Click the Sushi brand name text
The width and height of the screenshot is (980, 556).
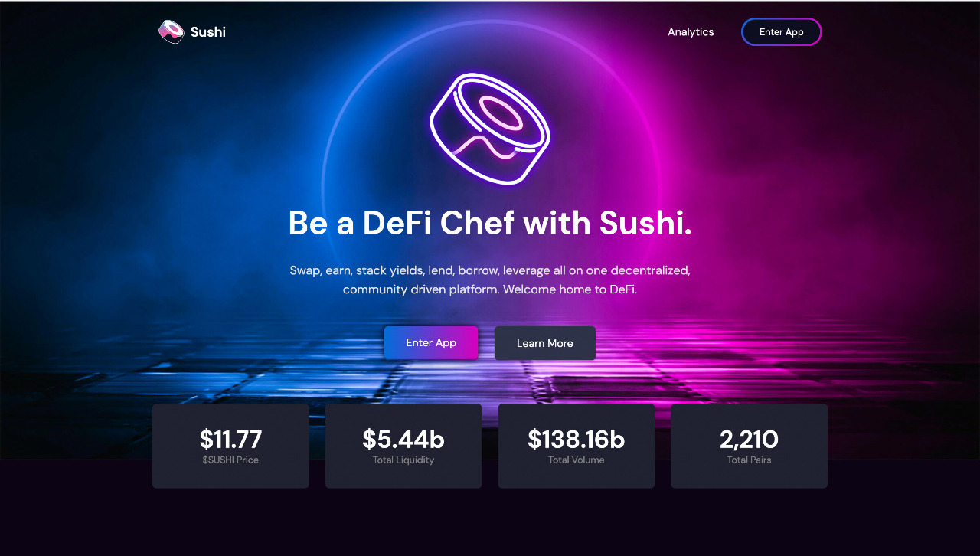point(208,32)
